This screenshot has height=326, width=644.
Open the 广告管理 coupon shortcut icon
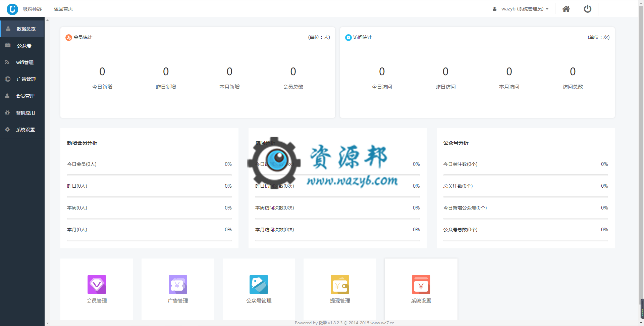pyautogui.click(x=178, y=284)
